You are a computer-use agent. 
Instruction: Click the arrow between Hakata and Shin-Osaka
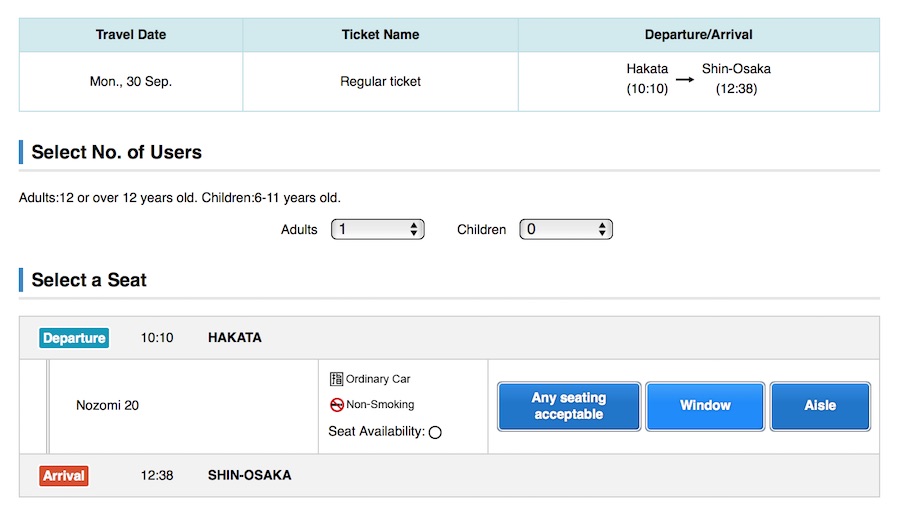click(x=685, y=80)
